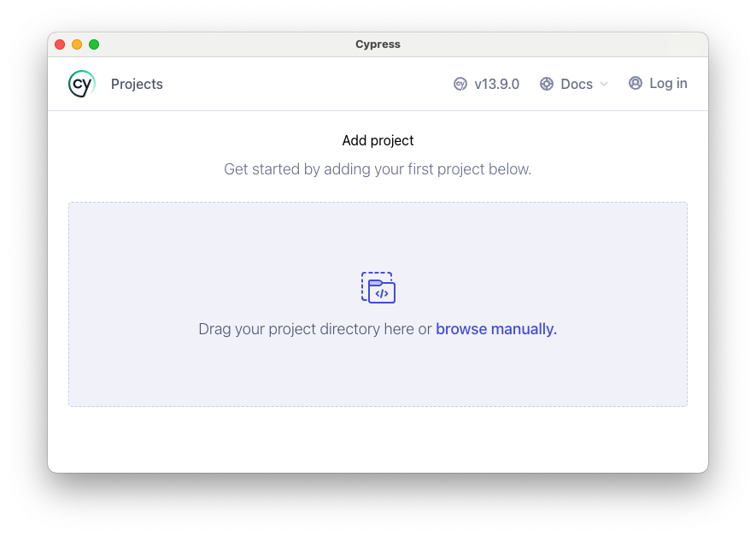This screenshot has width=756, height=536.
Task: Open the Projects breadcrumb
Action: tap(137, 84)
